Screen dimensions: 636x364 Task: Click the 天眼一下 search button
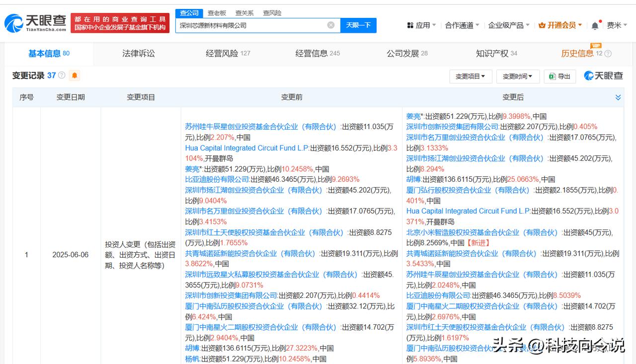pyautogui.click(x=358, y=25)
